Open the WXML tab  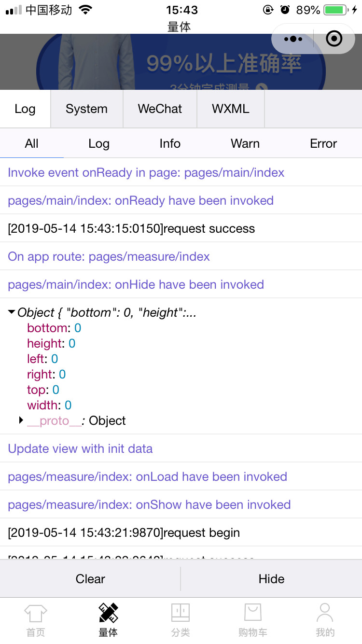pos(231,109)
